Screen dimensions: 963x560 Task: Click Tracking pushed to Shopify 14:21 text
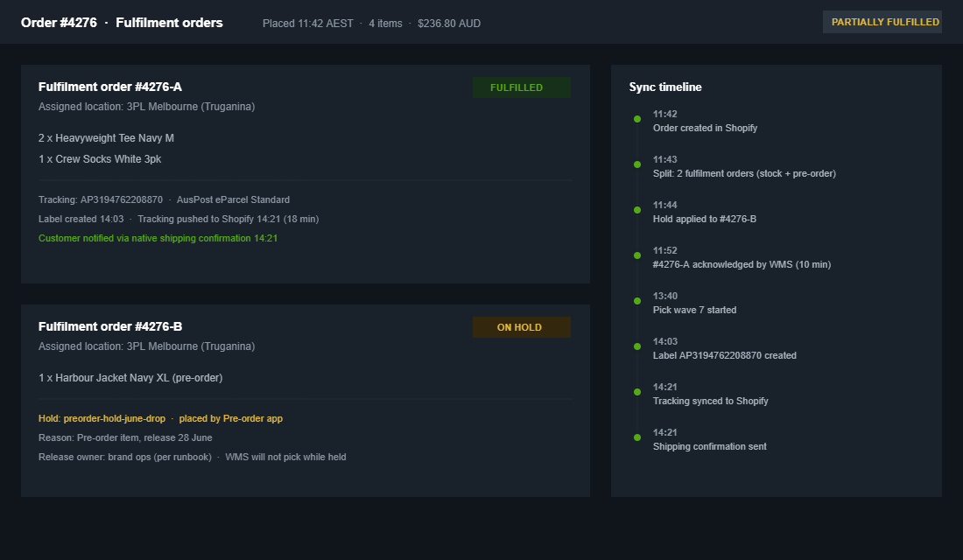click(x=228, y=219)
